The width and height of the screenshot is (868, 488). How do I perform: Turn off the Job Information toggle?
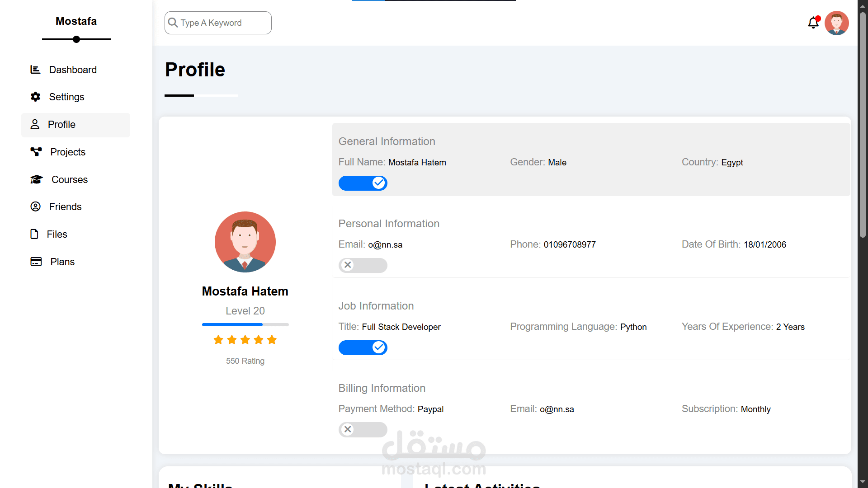[x=363, y=347]
